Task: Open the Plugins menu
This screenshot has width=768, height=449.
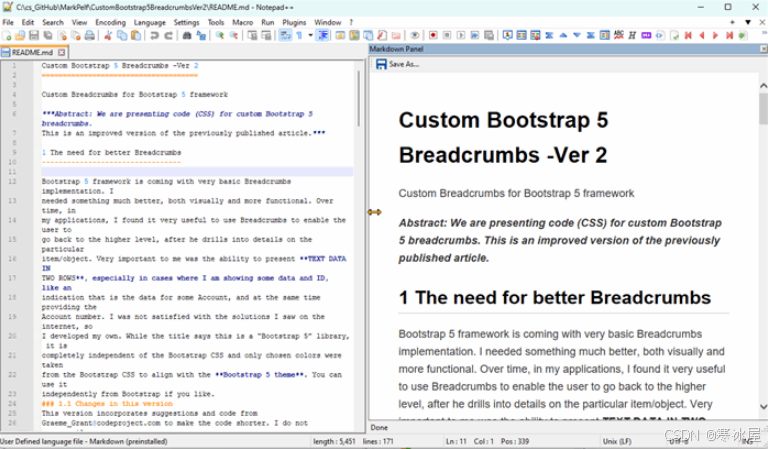Action: tap(294, 23)
